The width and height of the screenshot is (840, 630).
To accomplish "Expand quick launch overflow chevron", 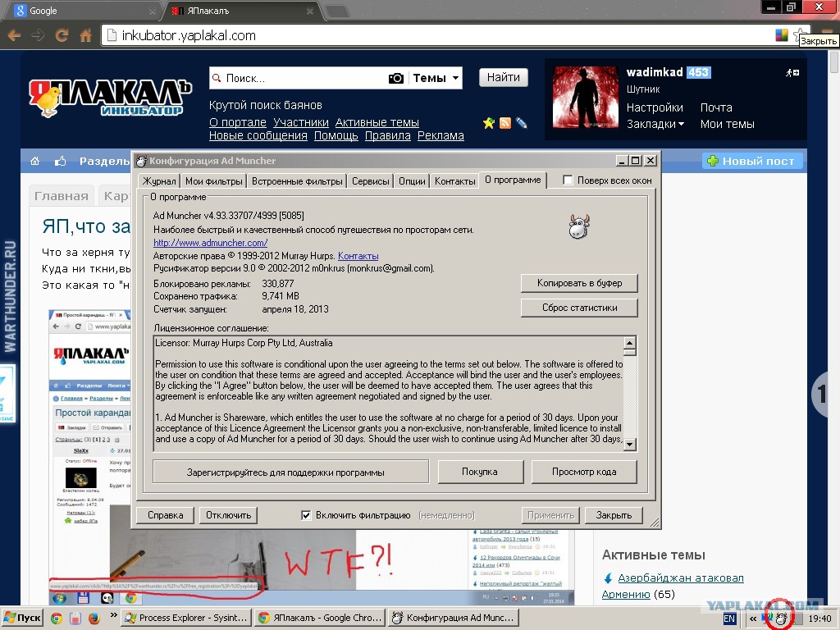I will 113,615.
